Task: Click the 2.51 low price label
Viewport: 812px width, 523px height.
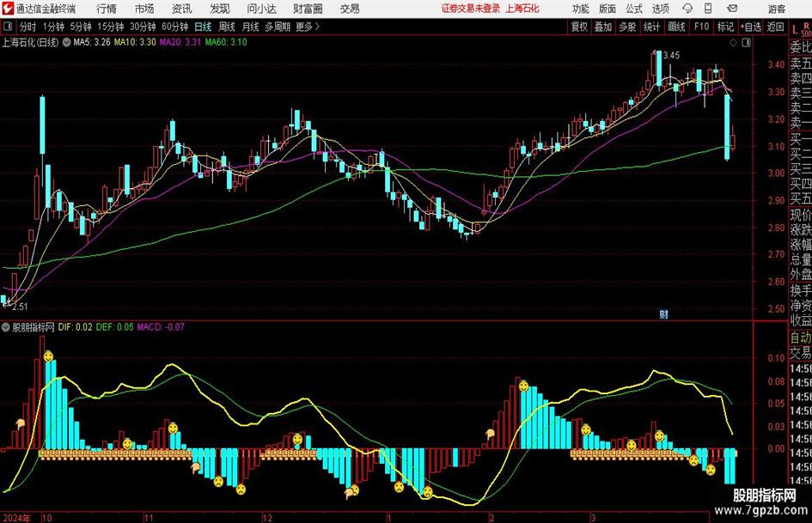Action: click(x=20, y=307)
